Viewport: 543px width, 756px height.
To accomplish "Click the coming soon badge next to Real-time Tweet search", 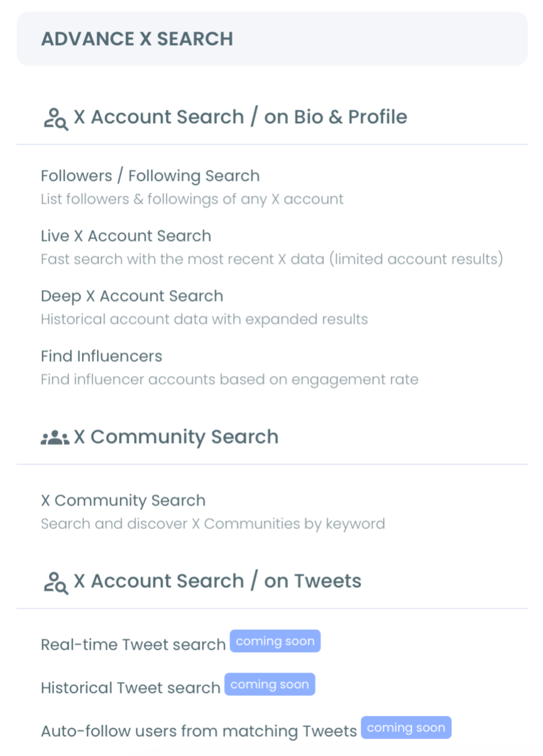I will coord(275,641).
